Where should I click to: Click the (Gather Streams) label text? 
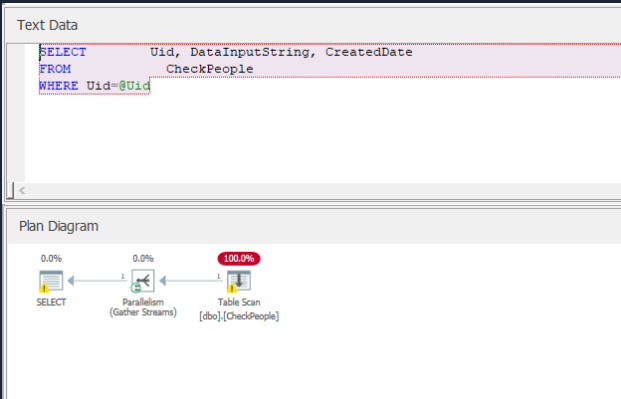coord(143,312)
